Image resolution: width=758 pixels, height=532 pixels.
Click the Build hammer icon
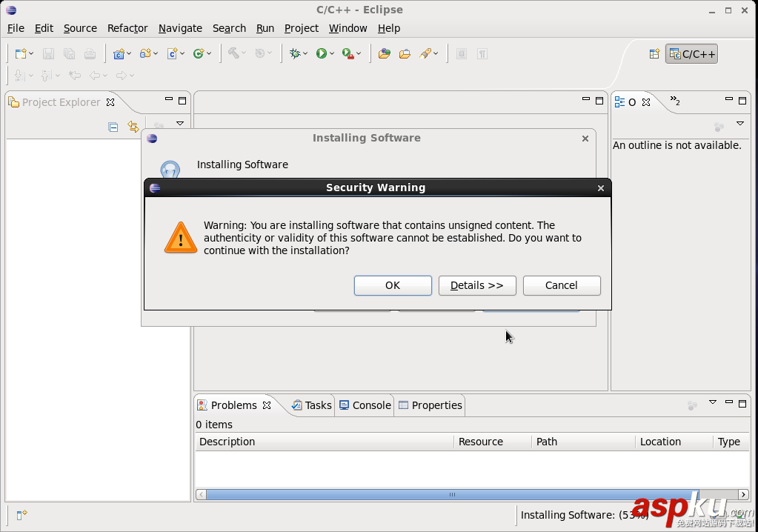234,53
